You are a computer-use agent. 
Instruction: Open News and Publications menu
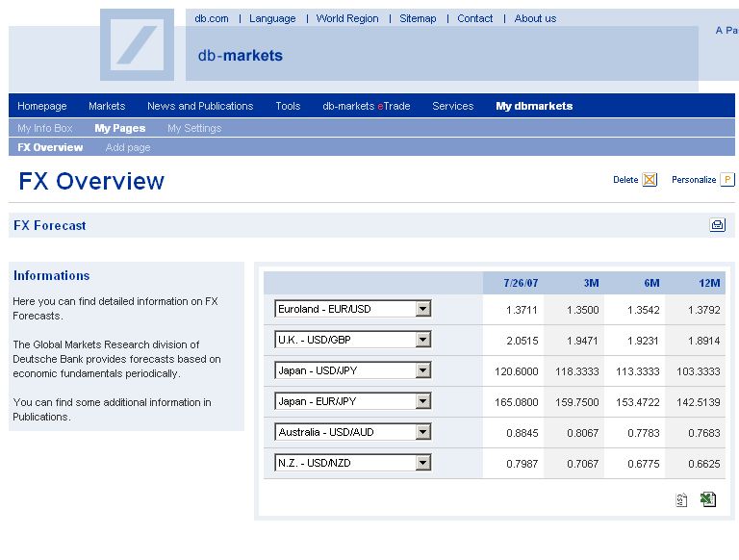coord(200,106)
